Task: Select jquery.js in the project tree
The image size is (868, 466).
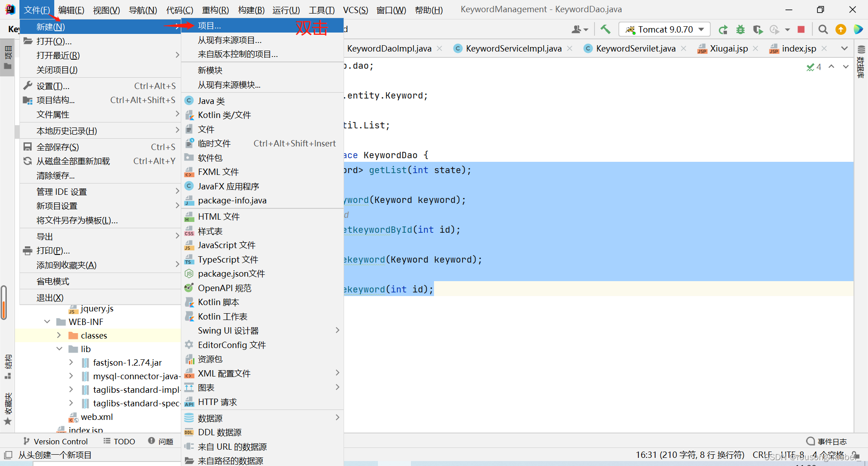Action: tap(97, 309)
